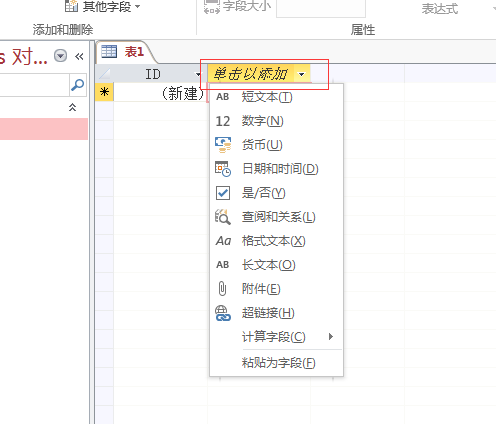Select the 短文本 AB icon

[223, 97]
